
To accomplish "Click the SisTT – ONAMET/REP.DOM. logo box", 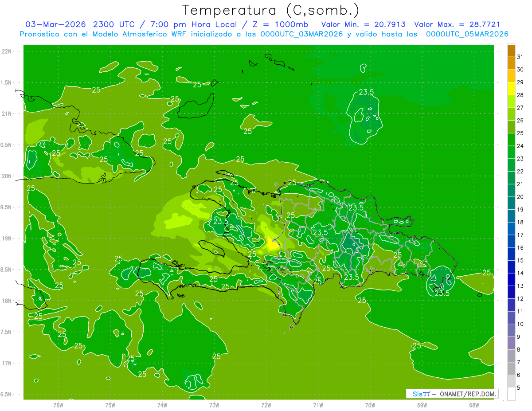I will [x=451, y=394].
